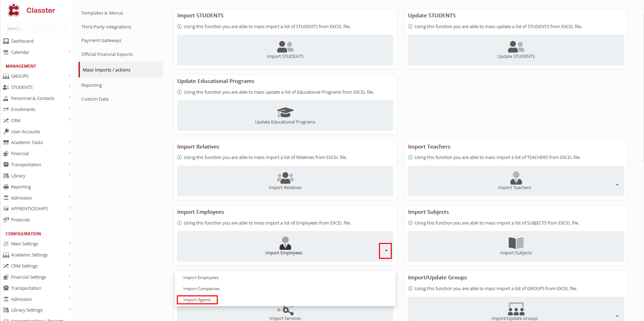Go to Custom Data submenu item

(95, 99)
